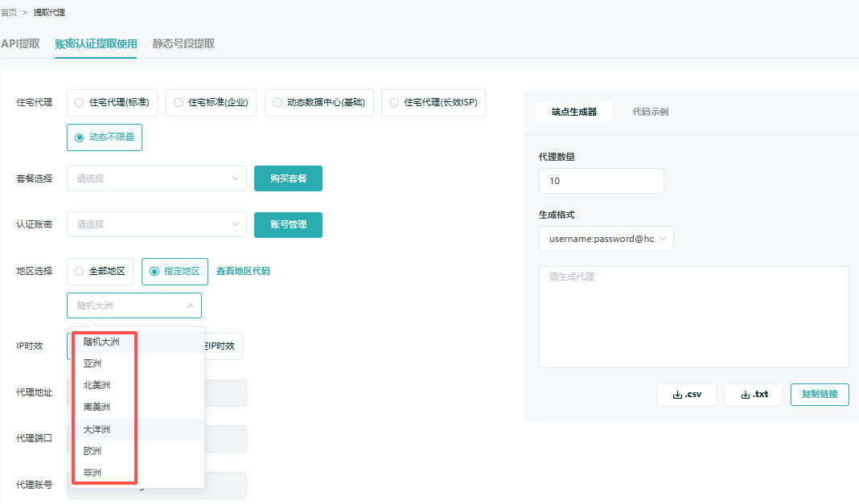Click the 购买套餐 button
This screenshot has height=504, width=859.
288,178
